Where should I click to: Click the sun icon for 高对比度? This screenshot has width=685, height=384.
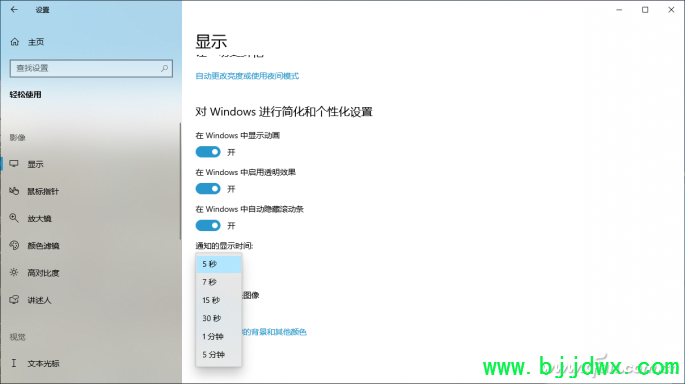(14, 273)
